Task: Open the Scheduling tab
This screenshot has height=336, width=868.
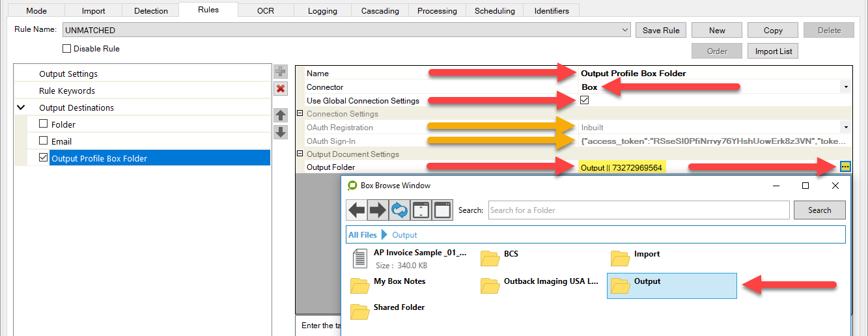Action: pos(494,10)
